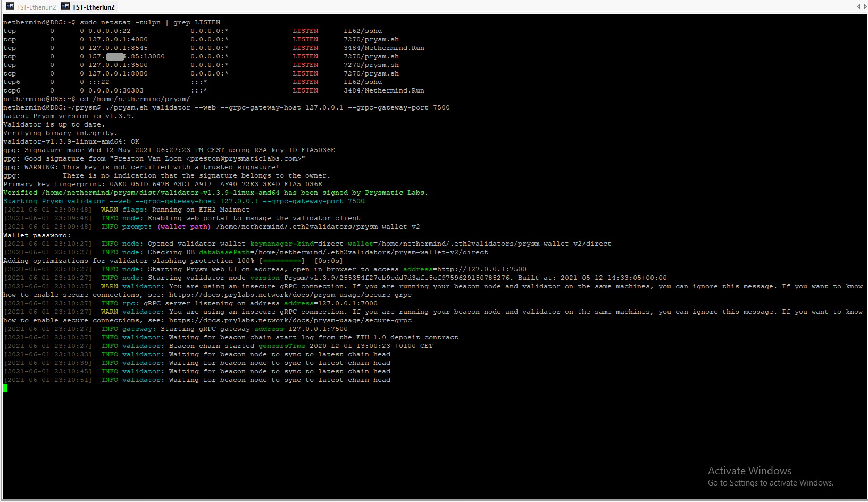Viewport: 868px width, 502px height.
Task: Click the magenta '(wallet path)' prompt text
Action: [184, 227]
